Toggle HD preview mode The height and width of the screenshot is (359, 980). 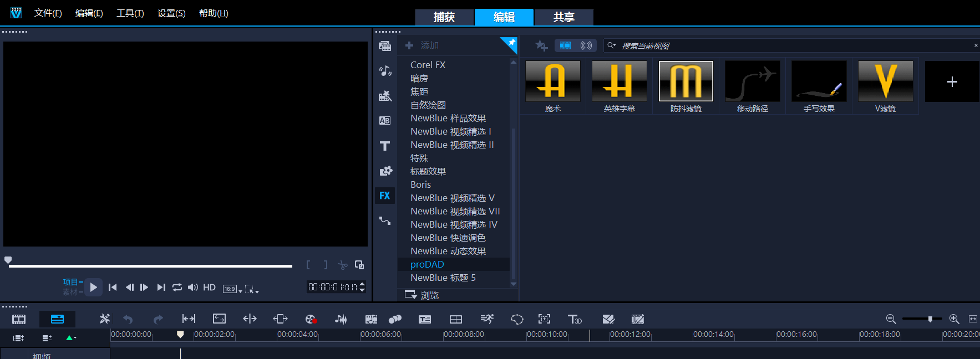(x=209, y=287)
